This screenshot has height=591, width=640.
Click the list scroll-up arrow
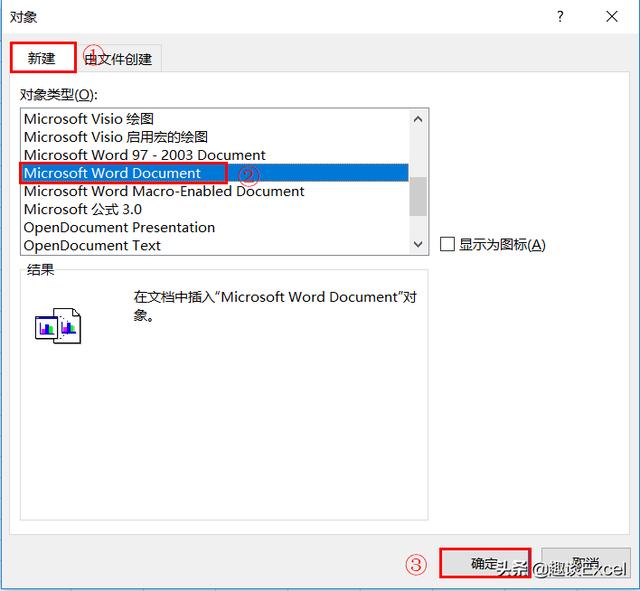418,119
